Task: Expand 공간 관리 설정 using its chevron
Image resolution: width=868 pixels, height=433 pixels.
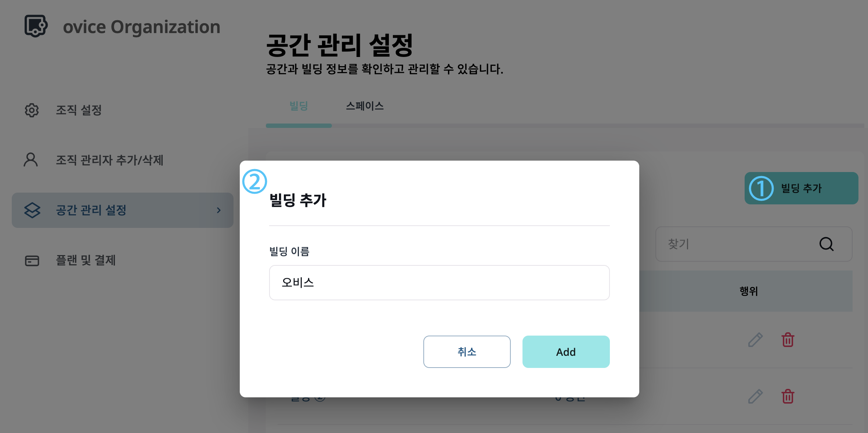Action: (219, 210)
